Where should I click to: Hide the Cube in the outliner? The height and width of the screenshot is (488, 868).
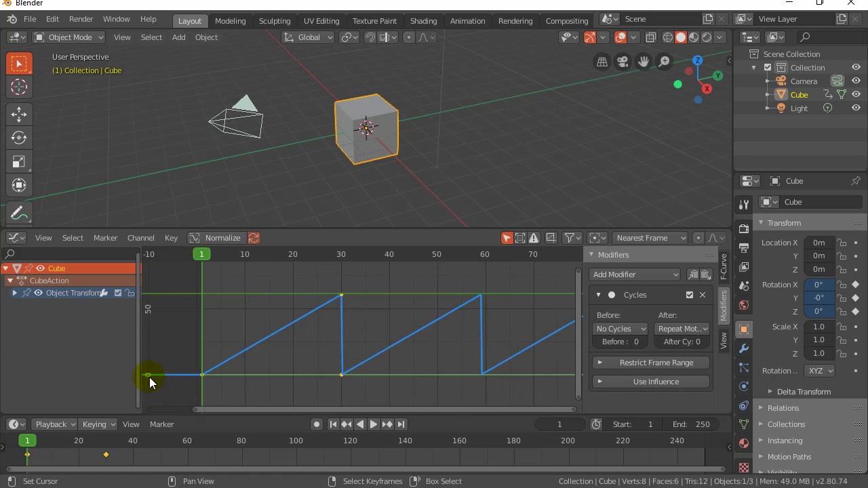(856, 95)
